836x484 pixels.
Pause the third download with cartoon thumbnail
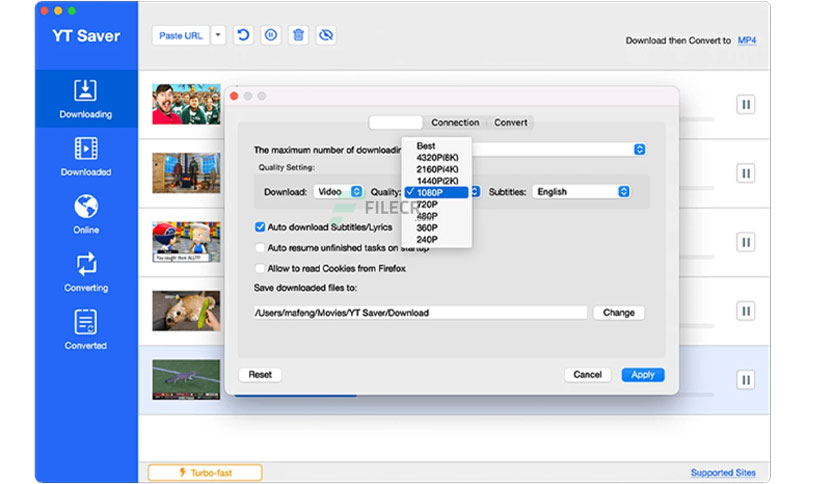click(x=745, y=243)
